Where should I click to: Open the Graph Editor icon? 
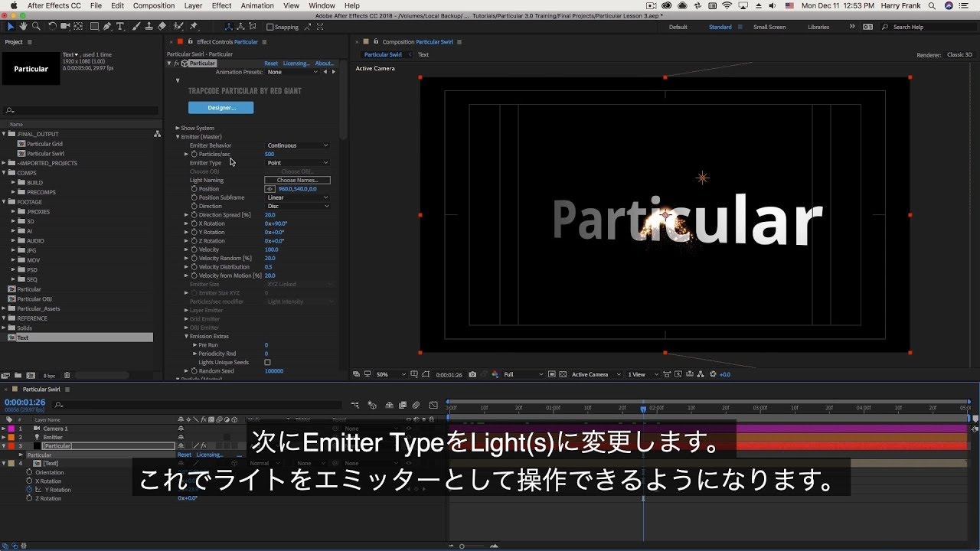tap(433, 405)
